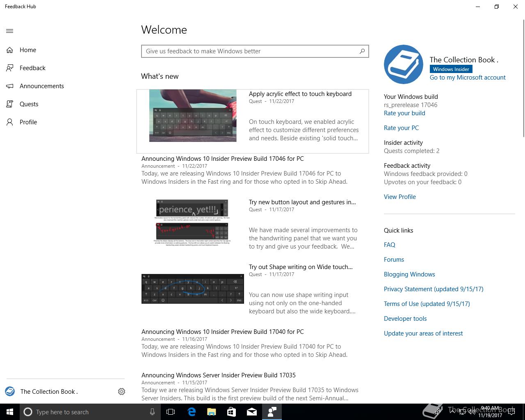Click Windows Insider badge
525x420 pixels.
tap(451, 69)
